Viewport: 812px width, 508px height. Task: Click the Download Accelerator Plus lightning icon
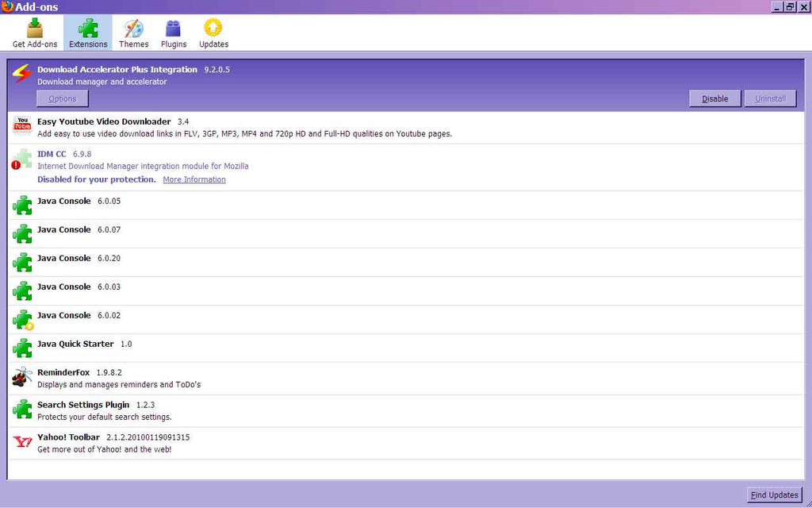[21, 74]
